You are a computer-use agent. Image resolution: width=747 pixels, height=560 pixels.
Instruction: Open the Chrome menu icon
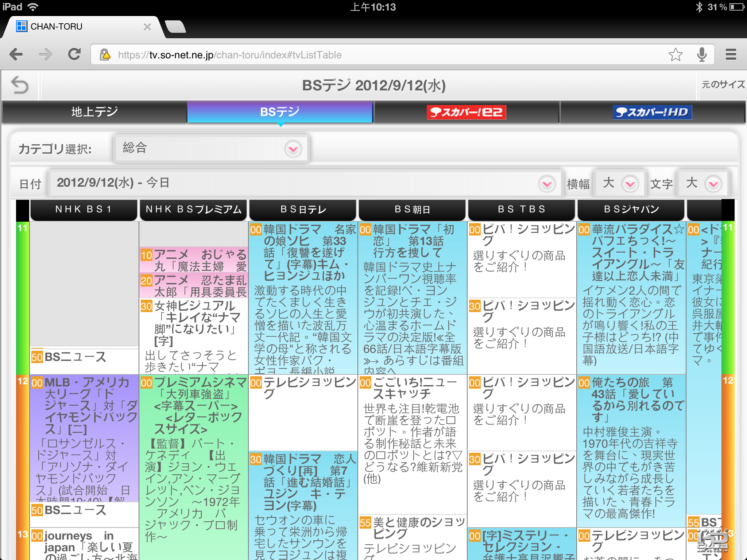point(731,55)
